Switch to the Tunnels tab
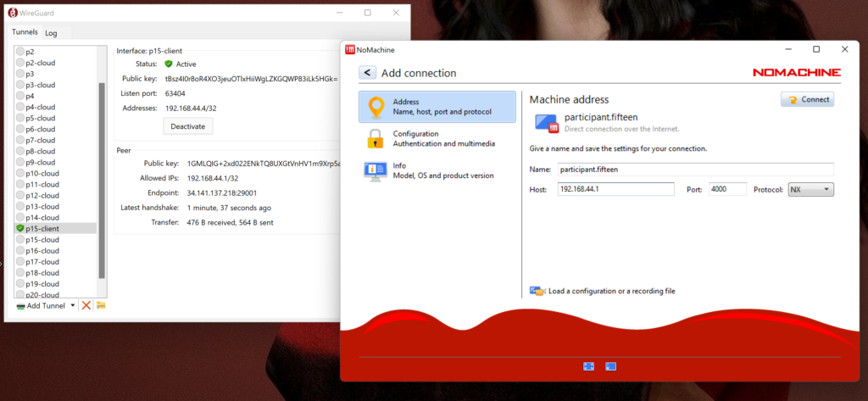The width and height of the screenshot is (868, 401). [x=25, y=32]
